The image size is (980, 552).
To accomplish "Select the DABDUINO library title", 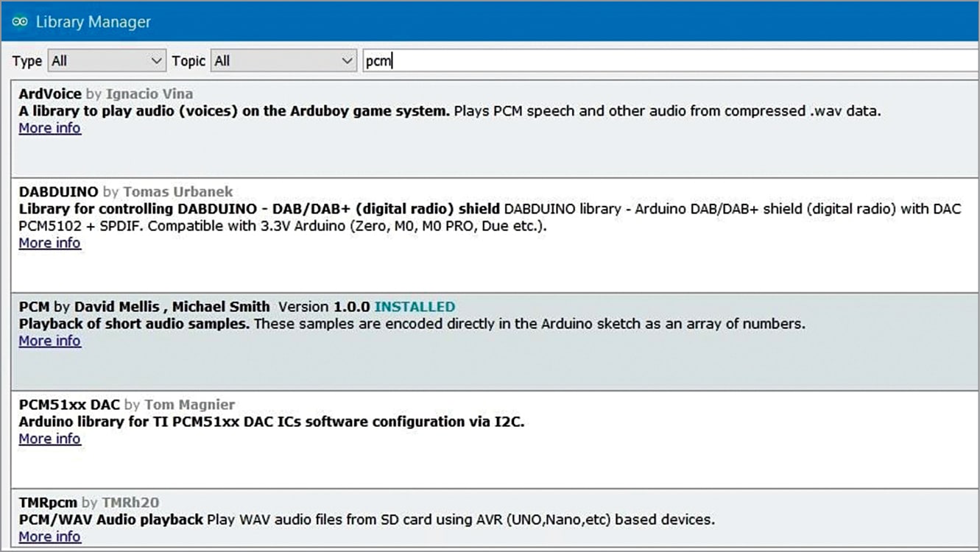I will 58,192.
